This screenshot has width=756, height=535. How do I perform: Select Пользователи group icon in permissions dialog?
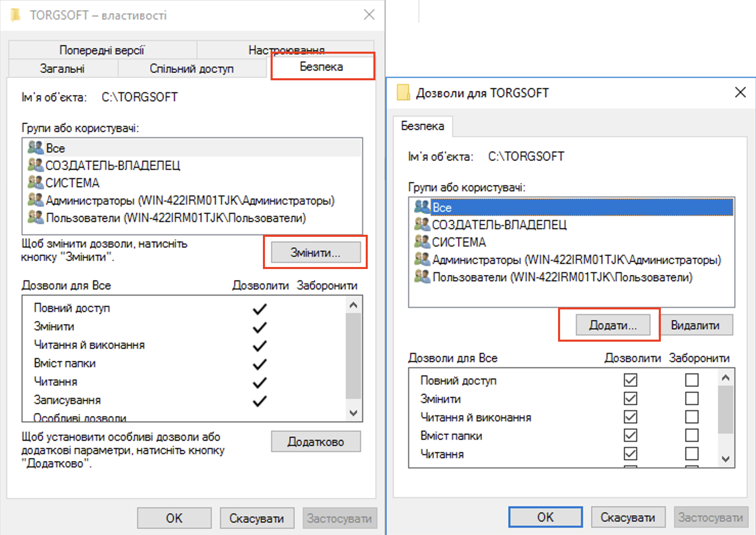point(422,277)
